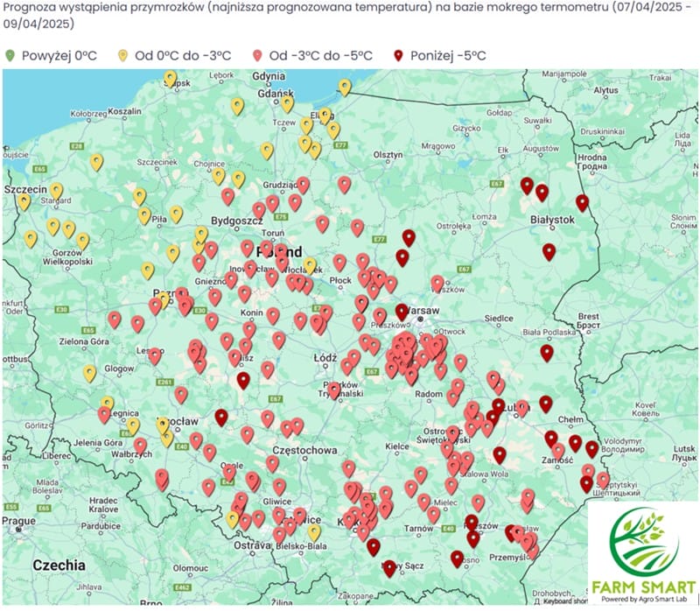Click the E261 road marker
The width and height of the screenshot is (700, 611).
tap(164, 382)
